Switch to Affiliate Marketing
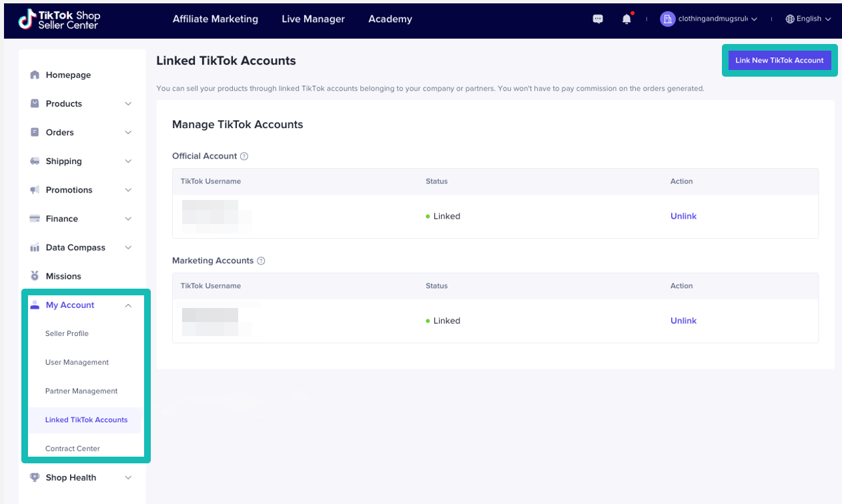Viewport: 842px width, 504px height. point(215,19)
